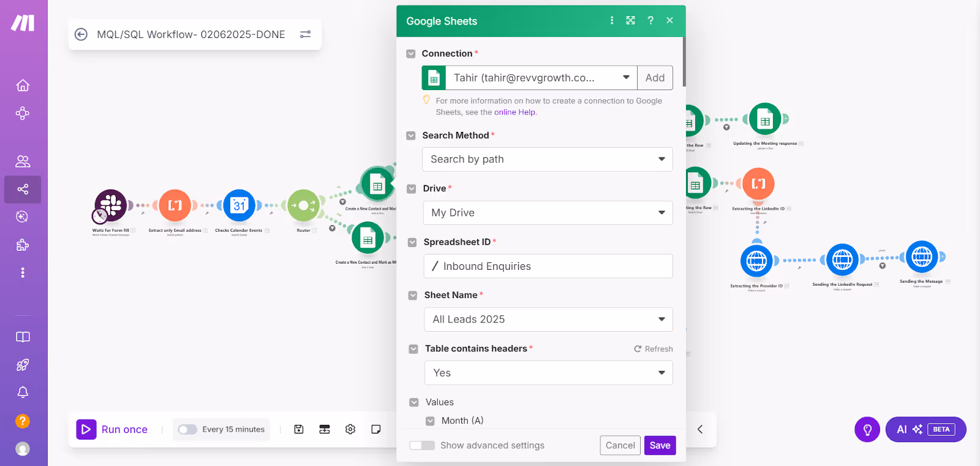Image resolution: width=980 pixels, height=466 pixels.
Task: Open the Search by path dropdown
Action: point(548,159)
